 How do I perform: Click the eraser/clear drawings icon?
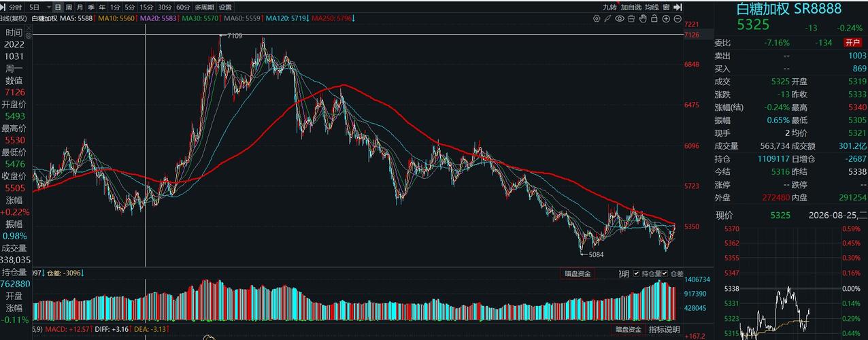[631, 18]
